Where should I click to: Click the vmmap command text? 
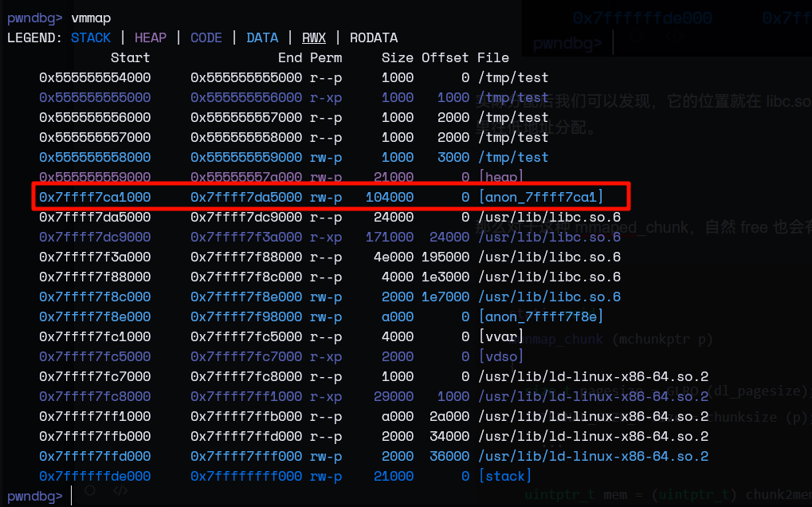91,18
